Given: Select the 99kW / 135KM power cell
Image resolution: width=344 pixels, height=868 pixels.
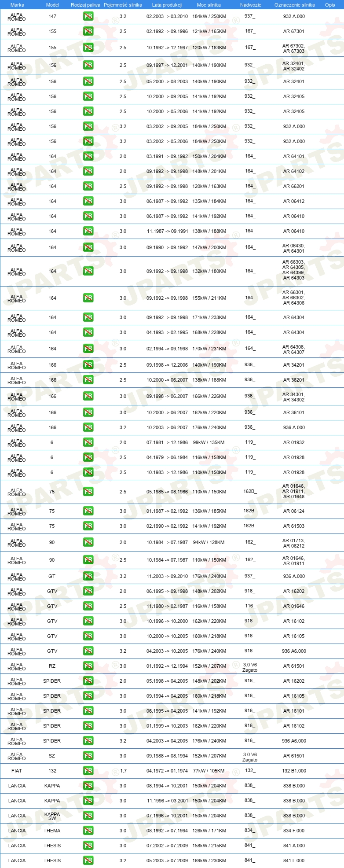Looking at the screenshot, I should click(x=209, y=442).
